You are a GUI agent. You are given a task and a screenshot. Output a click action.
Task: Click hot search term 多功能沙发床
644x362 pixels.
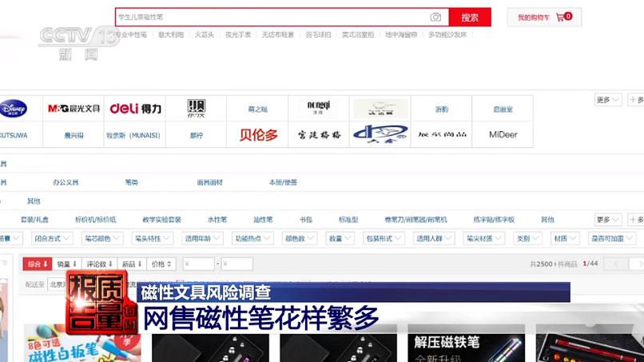click(447, 34)
